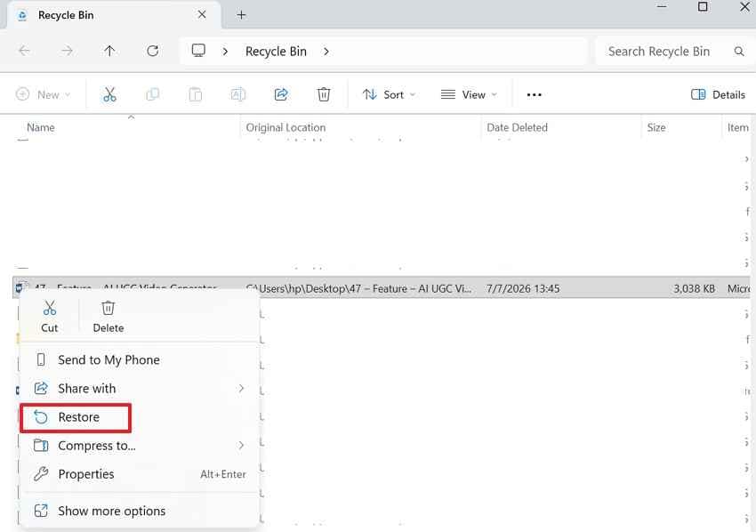Click the C:\Users\hp\Desktop\47 location cell

pyautogui.click(x=358, y=288)
